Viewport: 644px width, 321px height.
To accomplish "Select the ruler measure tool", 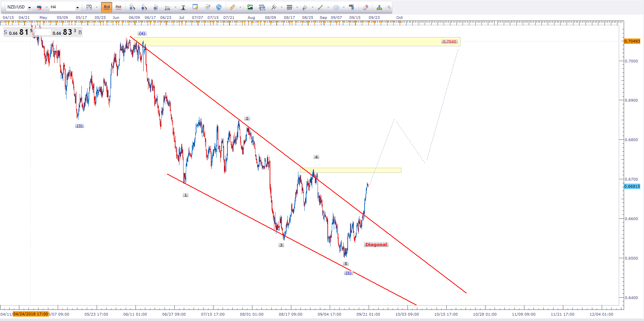I will point(232,7).
